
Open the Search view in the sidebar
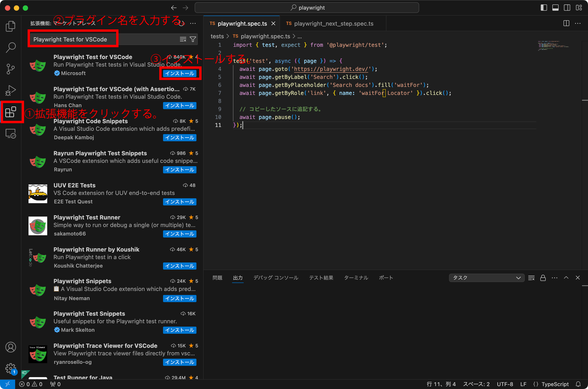pyautogui.click(x=11, y=47)
